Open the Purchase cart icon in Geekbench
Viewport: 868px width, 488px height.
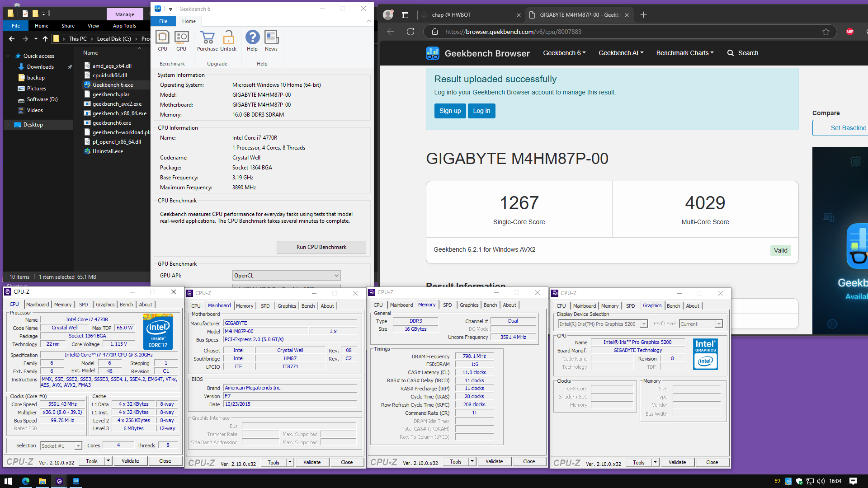[208, 41]
